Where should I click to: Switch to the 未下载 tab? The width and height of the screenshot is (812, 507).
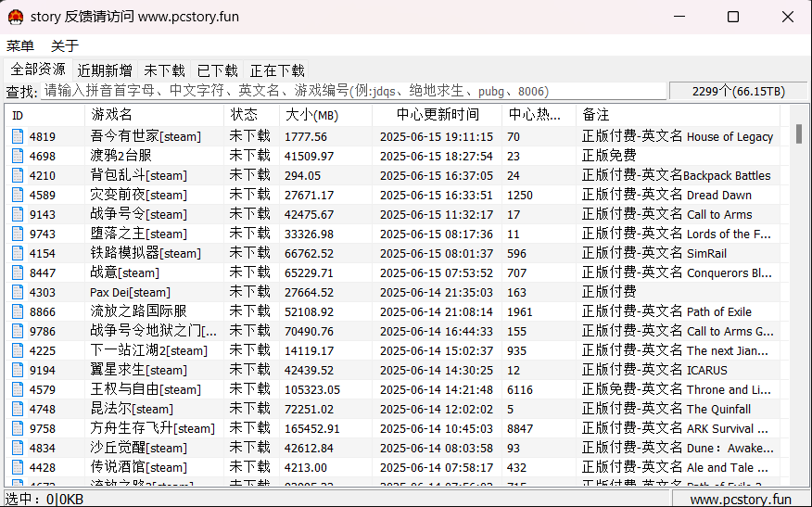[164, 70]
